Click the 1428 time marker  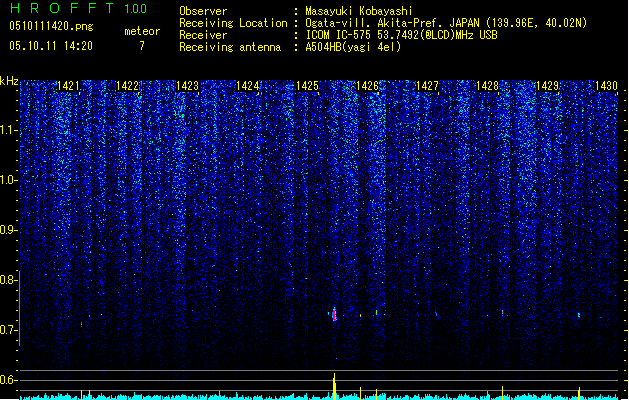pos(487,86)
